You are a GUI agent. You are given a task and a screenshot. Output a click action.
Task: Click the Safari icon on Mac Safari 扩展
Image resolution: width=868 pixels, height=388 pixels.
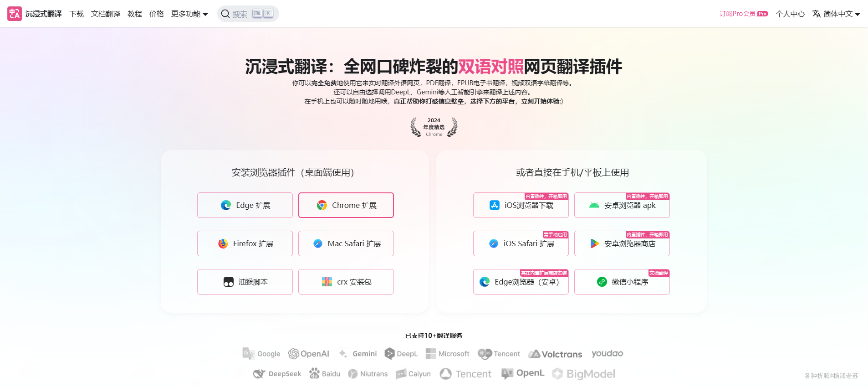[317, 243]
